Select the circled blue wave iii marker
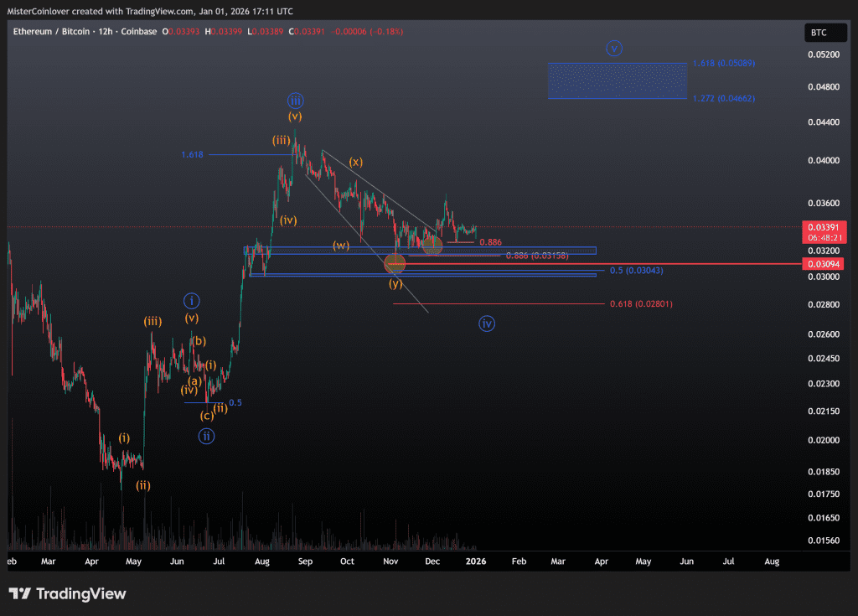Screen dimensions: 858x616 pos(295,100)
